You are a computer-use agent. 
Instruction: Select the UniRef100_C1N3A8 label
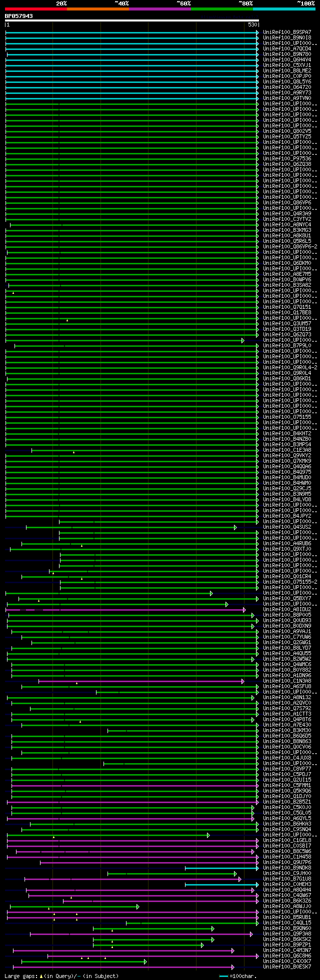287,681
